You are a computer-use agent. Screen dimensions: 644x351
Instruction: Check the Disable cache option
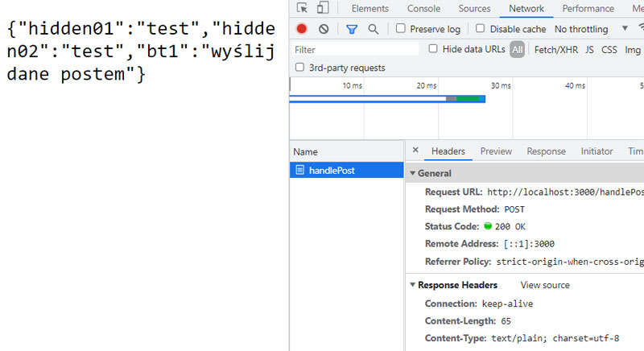coord(481,29)
